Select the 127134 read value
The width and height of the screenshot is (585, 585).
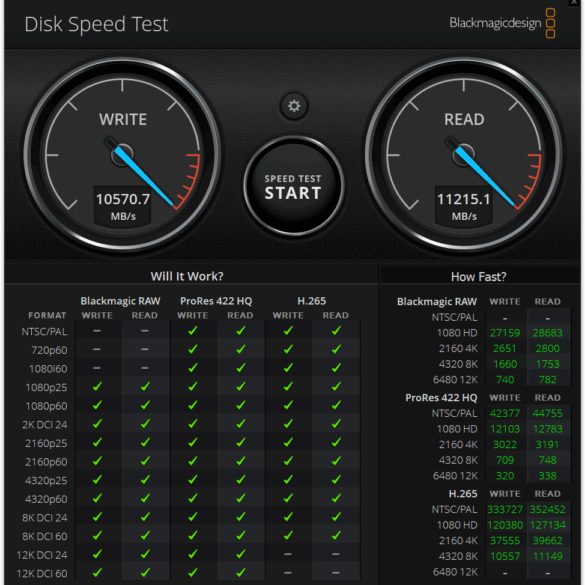point(547,525)
